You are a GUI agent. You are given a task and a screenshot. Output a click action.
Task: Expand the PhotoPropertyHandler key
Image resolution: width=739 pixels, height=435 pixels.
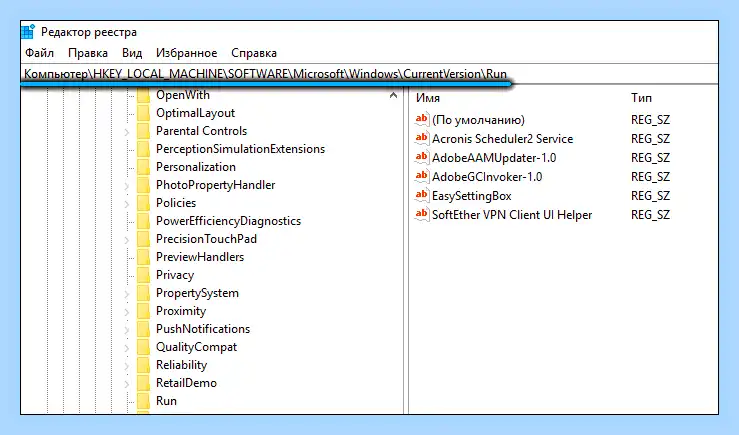coord(127,186)
